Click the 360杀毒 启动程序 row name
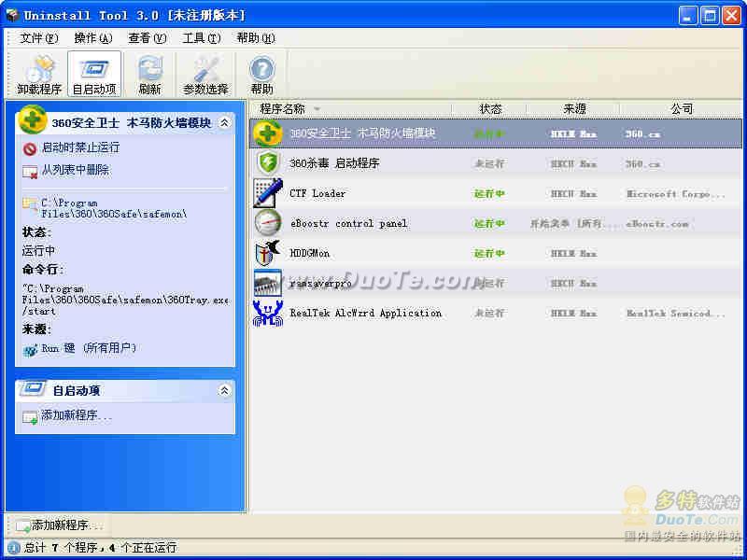The image size is (747, 560). (x=334, y=163)
